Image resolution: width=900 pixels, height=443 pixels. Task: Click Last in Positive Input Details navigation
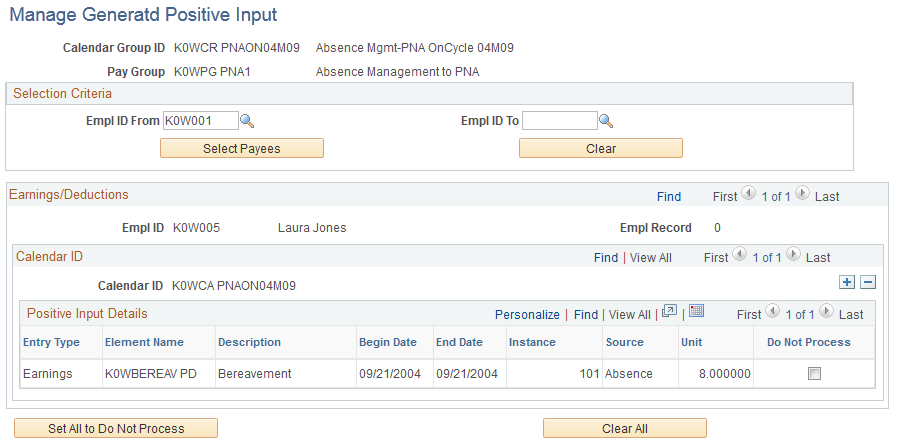point(851,314)
